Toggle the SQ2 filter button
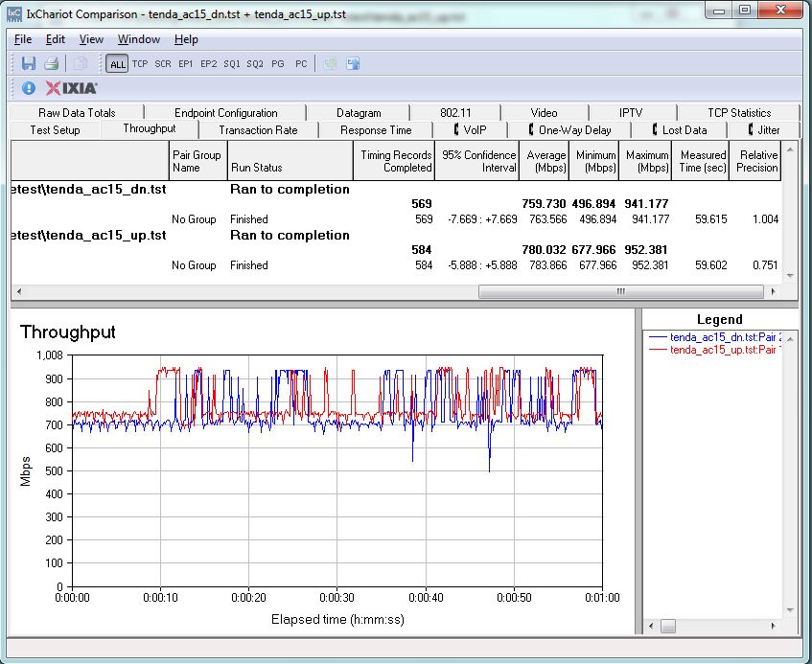 [x=255, y=63]
